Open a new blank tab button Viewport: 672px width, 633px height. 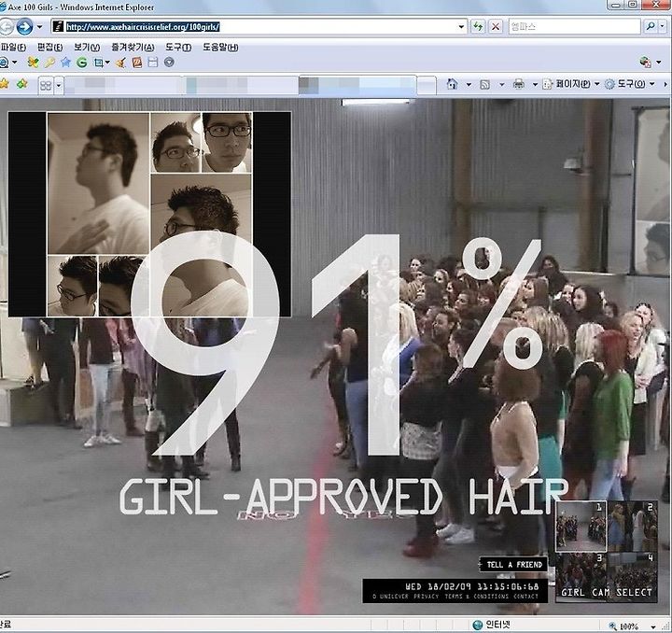click(427, 85)
